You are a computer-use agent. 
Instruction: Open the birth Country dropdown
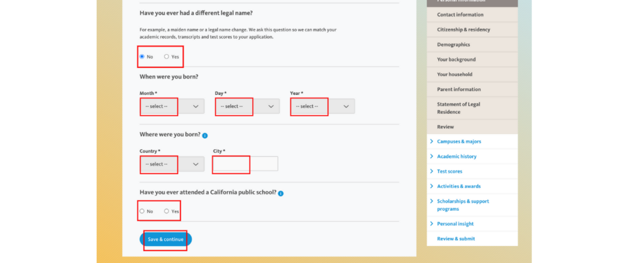[172, 164]
